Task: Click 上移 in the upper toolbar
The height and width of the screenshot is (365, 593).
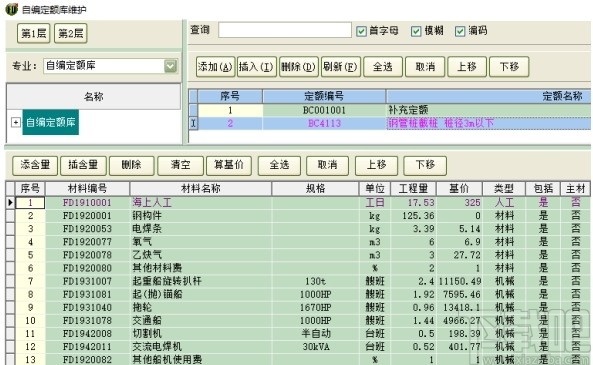Action: [x=467, y=67]
